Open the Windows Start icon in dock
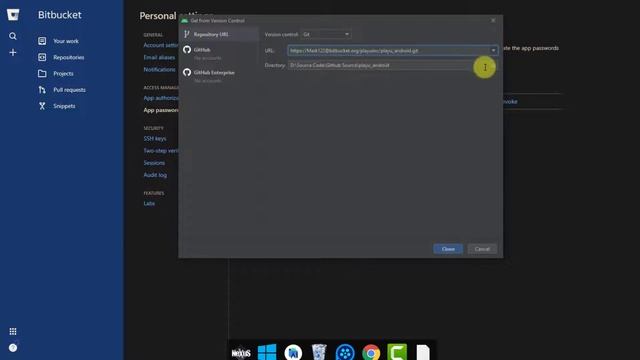The height and width of the screenshot is (360, 640). click(x=267, y=352)
